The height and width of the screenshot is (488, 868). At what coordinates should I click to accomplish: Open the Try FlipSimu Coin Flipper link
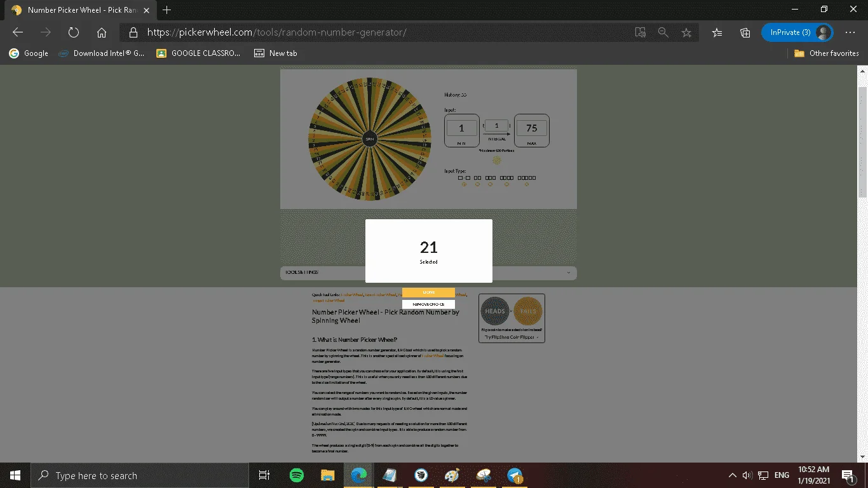coord(512,337)
